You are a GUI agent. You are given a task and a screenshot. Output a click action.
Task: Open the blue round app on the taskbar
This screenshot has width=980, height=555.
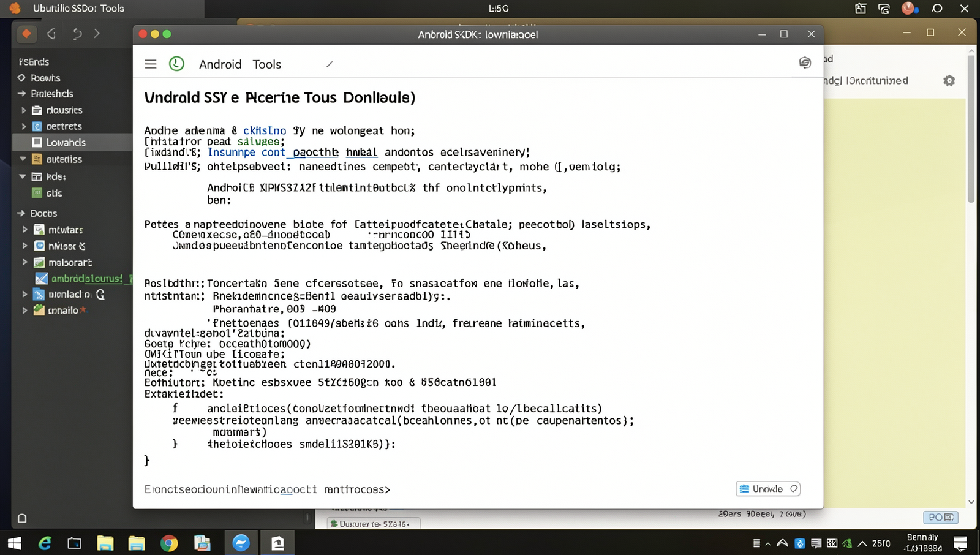[x=241, y=543]
